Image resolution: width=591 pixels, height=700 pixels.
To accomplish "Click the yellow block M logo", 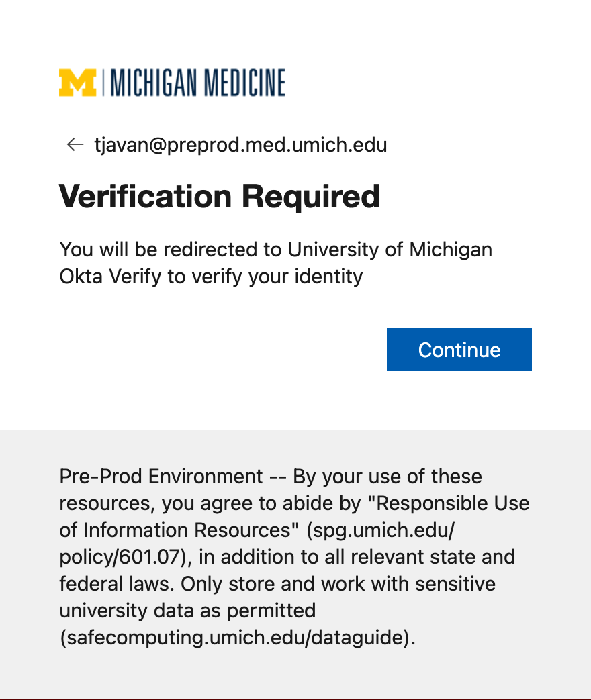I will click(78, 83).
